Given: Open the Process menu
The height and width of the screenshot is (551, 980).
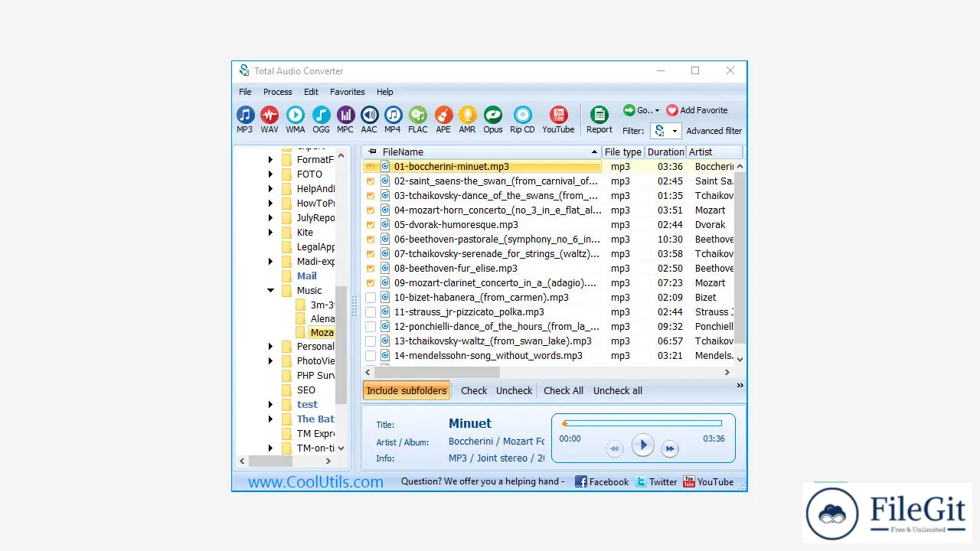Looking at the screenshot, I should [x=278, y=92].
